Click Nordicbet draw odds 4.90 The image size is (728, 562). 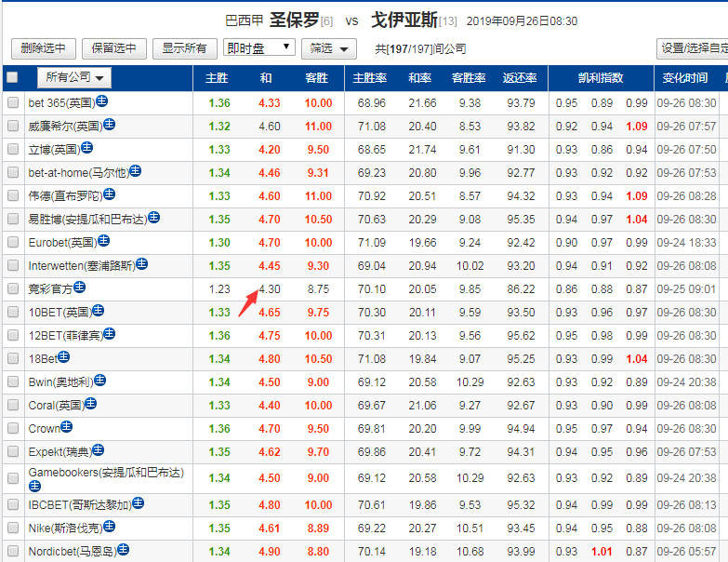(270, 552)
